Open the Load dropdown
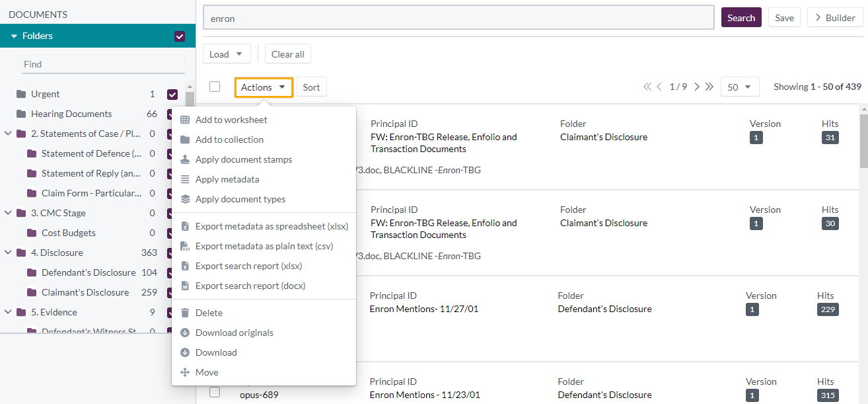 click(x=227, y=54)
